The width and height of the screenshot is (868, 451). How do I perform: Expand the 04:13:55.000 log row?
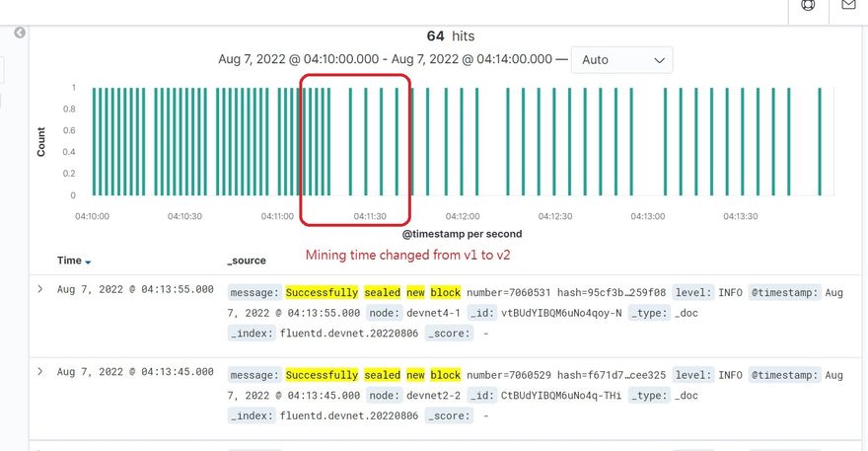click(x=40, y=289)
